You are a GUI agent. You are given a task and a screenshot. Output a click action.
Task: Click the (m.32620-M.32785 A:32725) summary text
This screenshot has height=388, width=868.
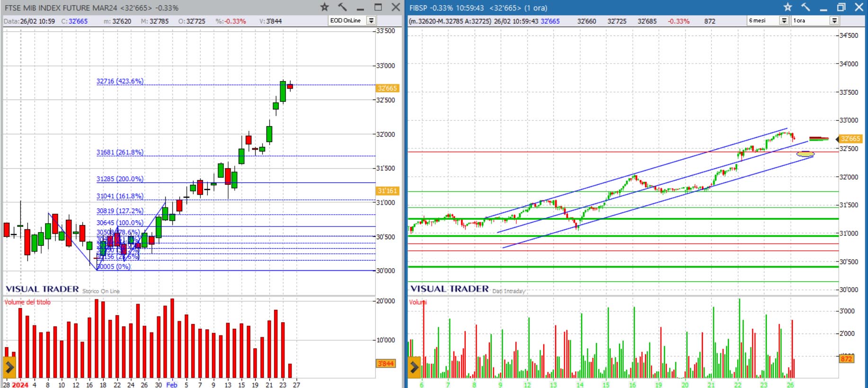tap(450, 21)
